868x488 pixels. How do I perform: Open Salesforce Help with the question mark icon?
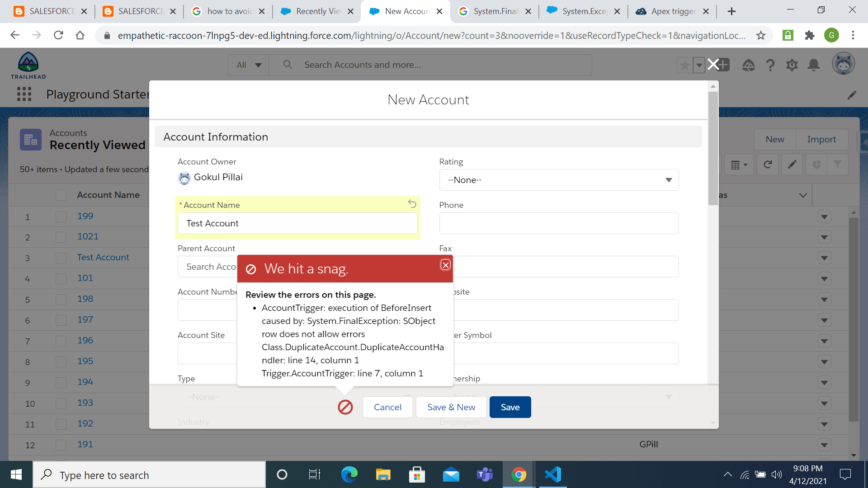770,65
